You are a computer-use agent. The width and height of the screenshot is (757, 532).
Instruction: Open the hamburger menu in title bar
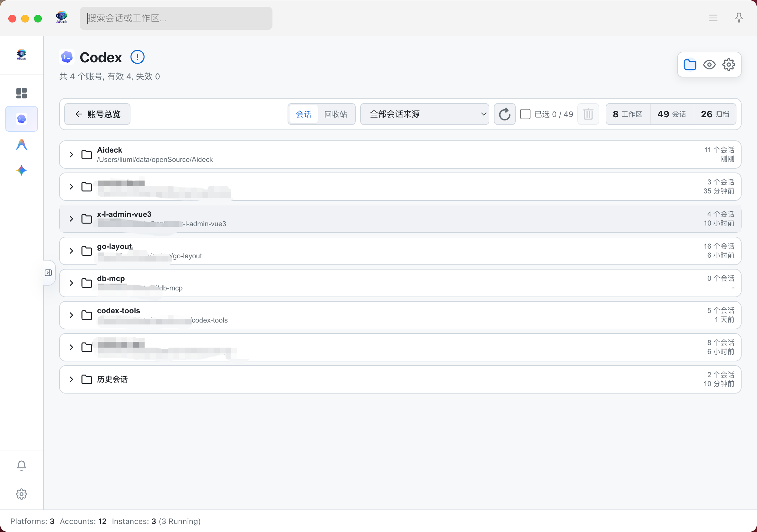pyautogui.click(x=713, y=18)
